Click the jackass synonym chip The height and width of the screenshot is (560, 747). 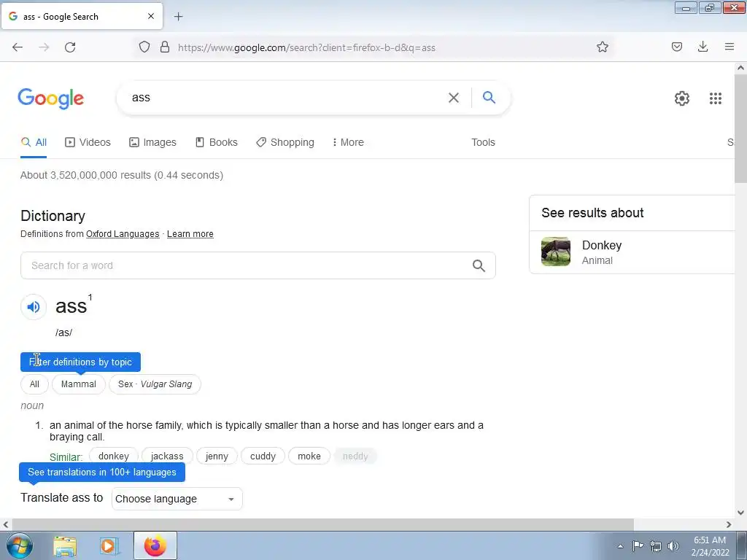pyautogui.click(x=167, y=456)
